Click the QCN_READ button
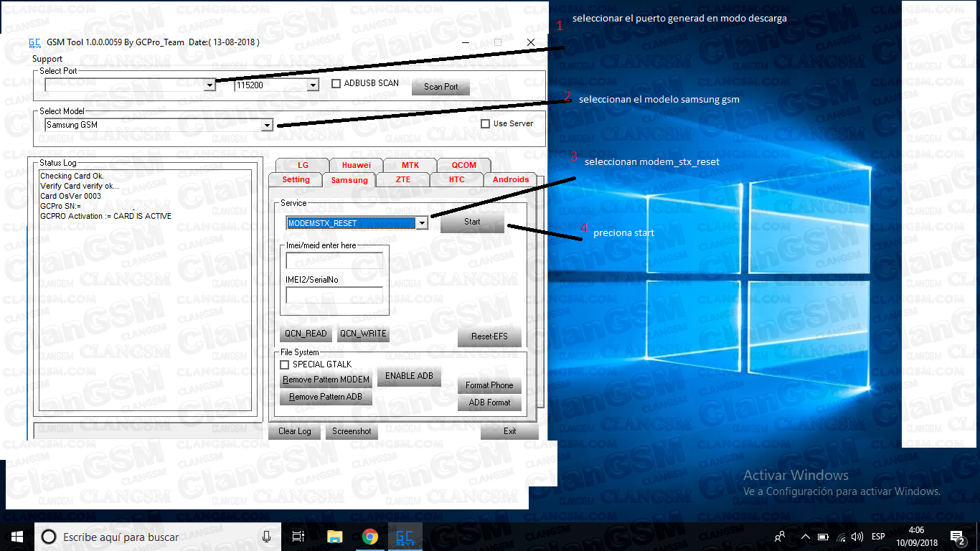This screenshot has width=980, height=551. click(306, 334)
